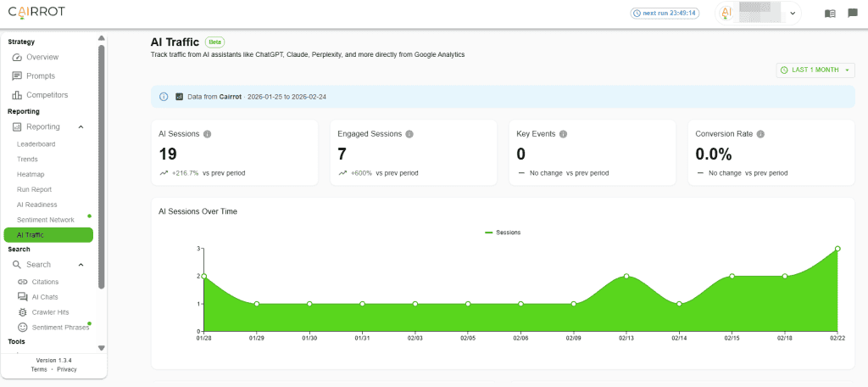868x387 pixels.
Task: Open the Competitors page
Action: (x=48, y=95)
